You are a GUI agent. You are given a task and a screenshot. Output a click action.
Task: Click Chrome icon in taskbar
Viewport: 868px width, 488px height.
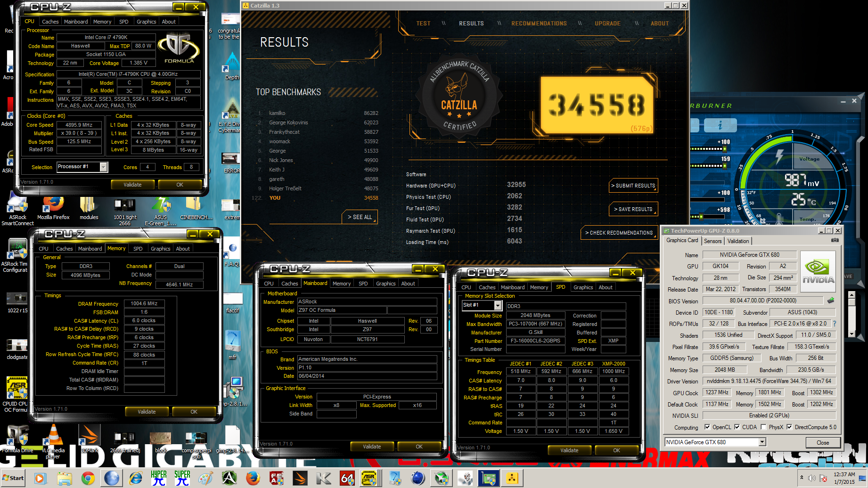pos(88,479)
